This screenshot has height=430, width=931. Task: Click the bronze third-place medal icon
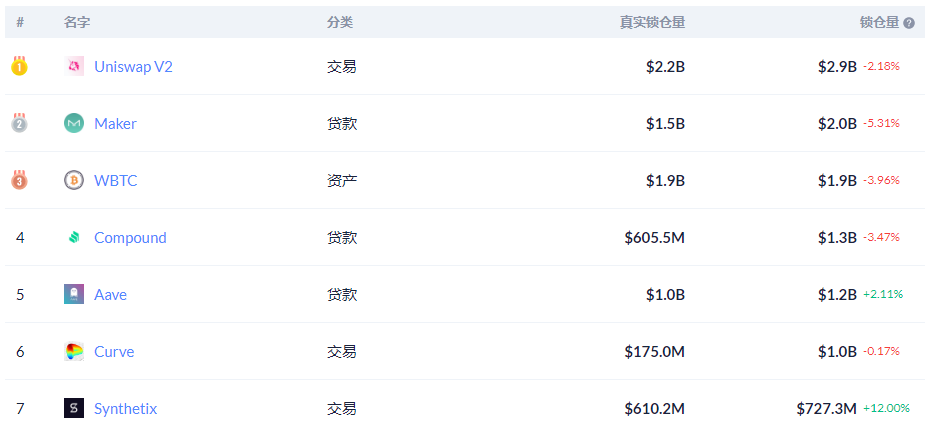20,180
